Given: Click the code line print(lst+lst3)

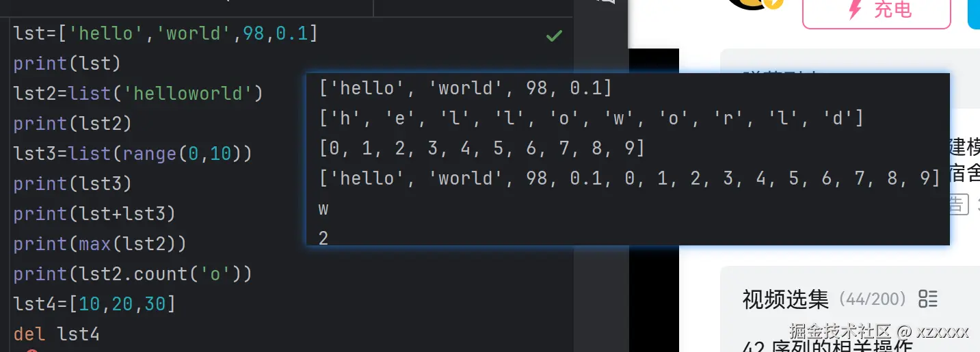Looking at the screenshot, I should [x=94, y=213].
